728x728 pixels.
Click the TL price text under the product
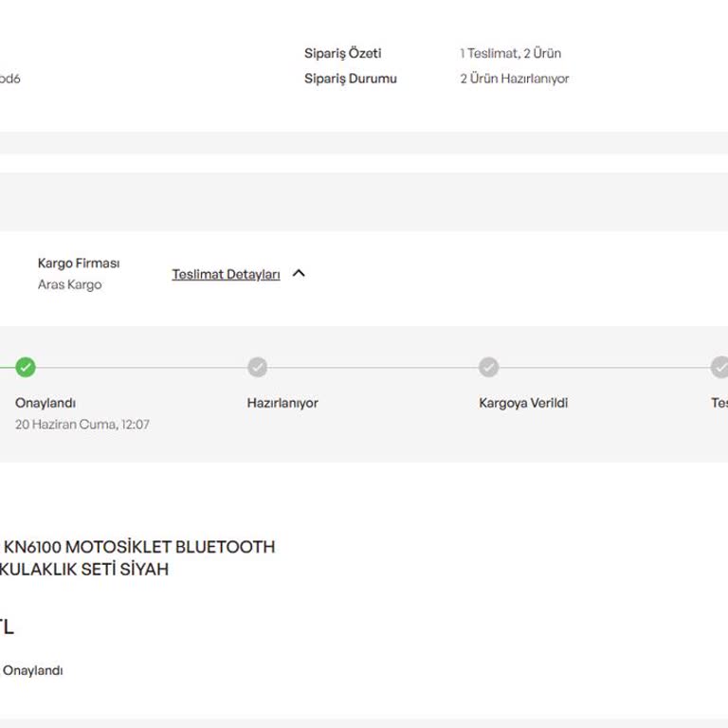[x=6, y=628]
